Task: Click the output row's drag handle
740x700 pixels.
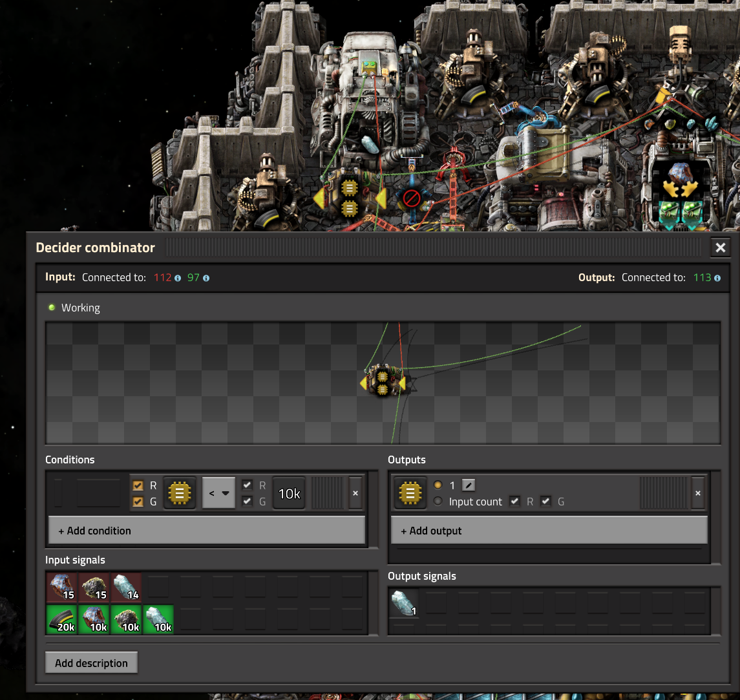Action: [664, 493]
